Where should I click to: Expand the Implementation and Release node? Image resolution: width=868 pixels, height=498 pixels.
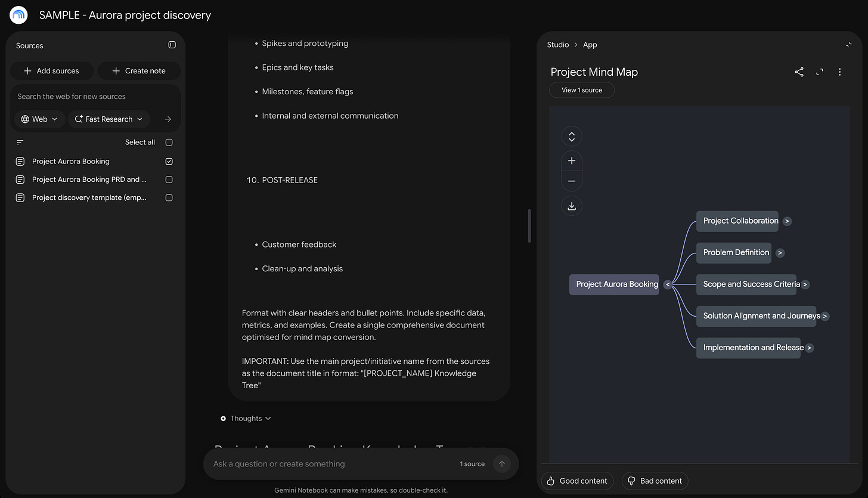click(809, 348)
